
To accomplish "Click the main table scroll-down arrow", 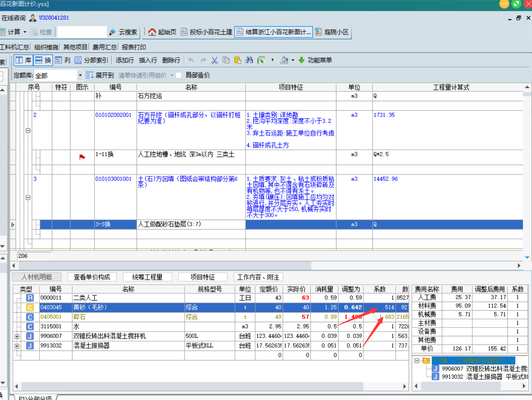I will tap(527, 257).
